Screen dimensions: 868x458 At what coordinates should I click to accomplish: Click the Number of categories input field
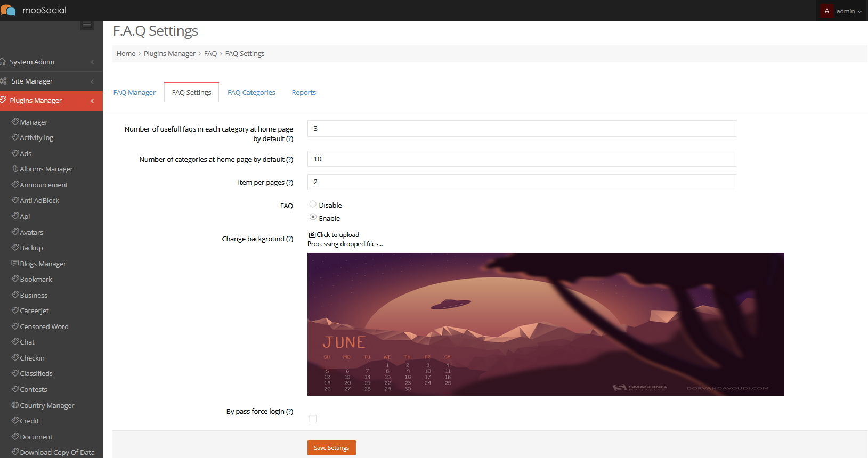[522, 159]
